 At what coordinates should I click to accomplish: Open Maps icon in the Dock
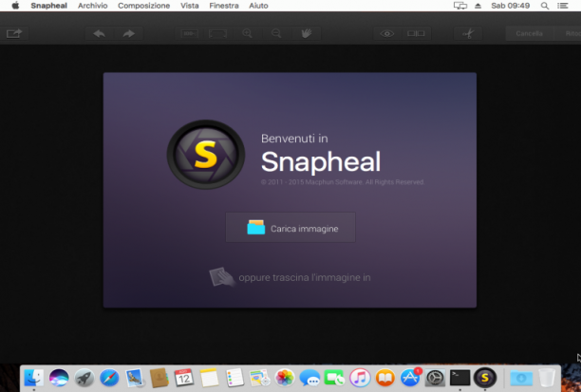click(259, 378)
